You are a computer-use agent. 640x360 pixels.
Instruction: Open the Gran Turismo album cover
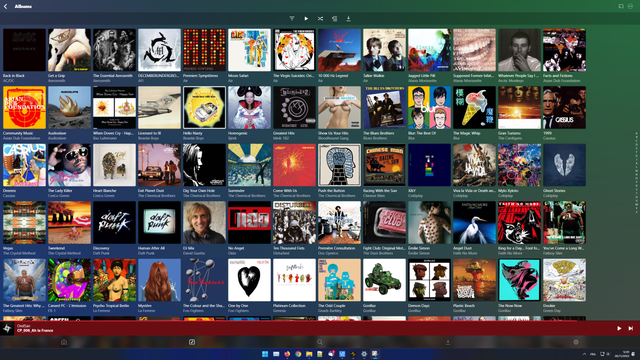(519, 107)
